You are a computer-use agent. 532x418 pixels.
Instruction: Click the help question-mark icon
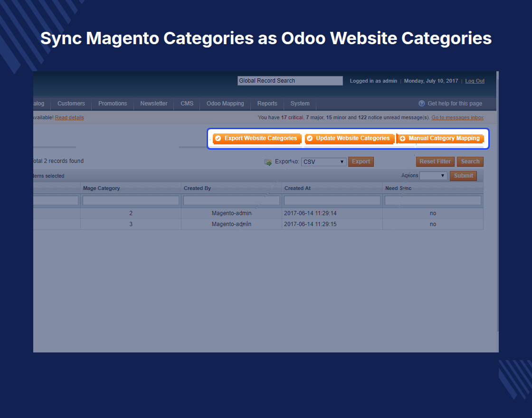coord(422,104)
